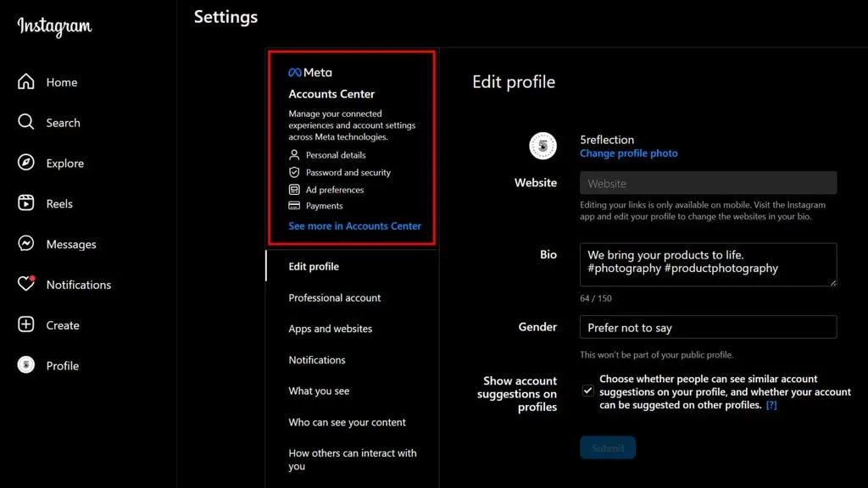Go to Apps and websites settings
Screen dimensions: 868x488
[330, 329]
